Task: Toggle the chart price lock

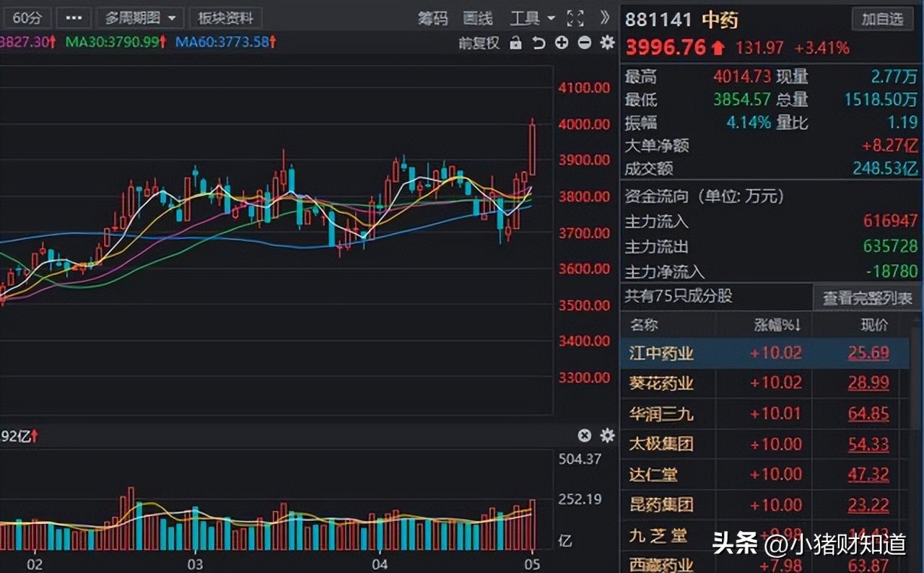Action: (515, 43)
